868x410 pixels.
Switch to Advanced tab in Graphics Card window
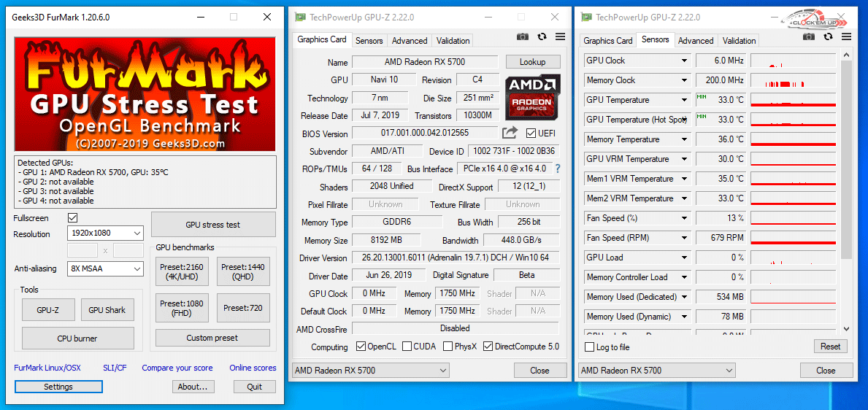pyautogui.click(x=410, y=41)
